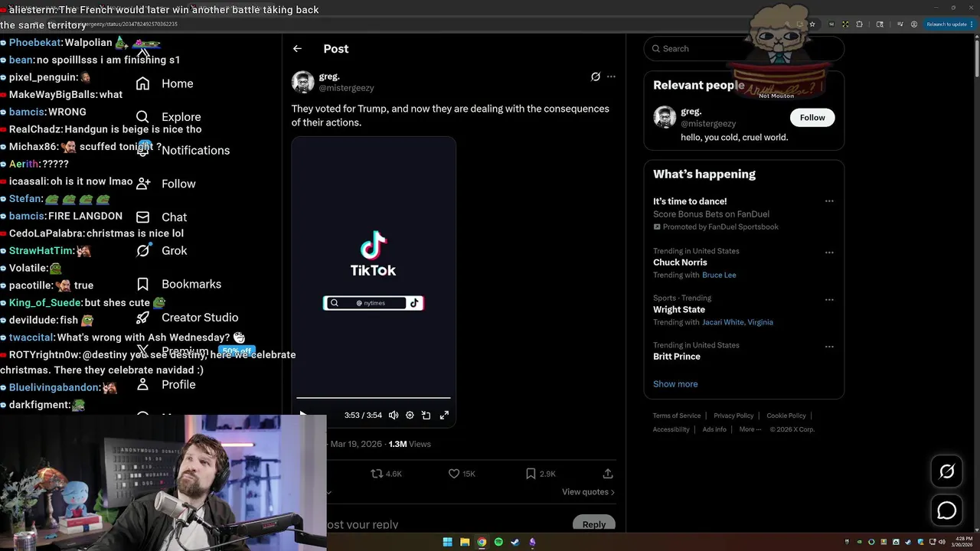Open Bookmarks in the X sidebar
Screen dimensions: 980x551
178,284
